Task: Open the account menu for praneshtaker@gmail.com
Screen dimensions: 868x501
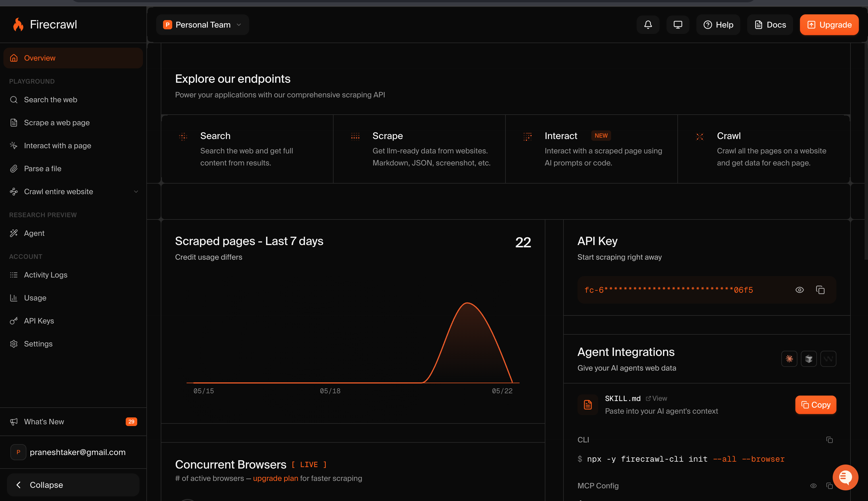Action: (x=73, y=452)
